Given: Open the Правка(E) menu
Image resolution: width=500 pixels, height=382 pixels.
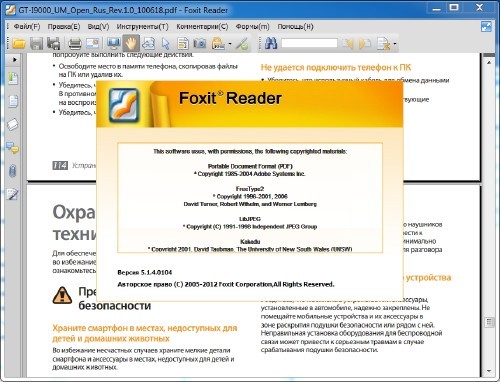Looking at the screenshot, I should 64,27.
